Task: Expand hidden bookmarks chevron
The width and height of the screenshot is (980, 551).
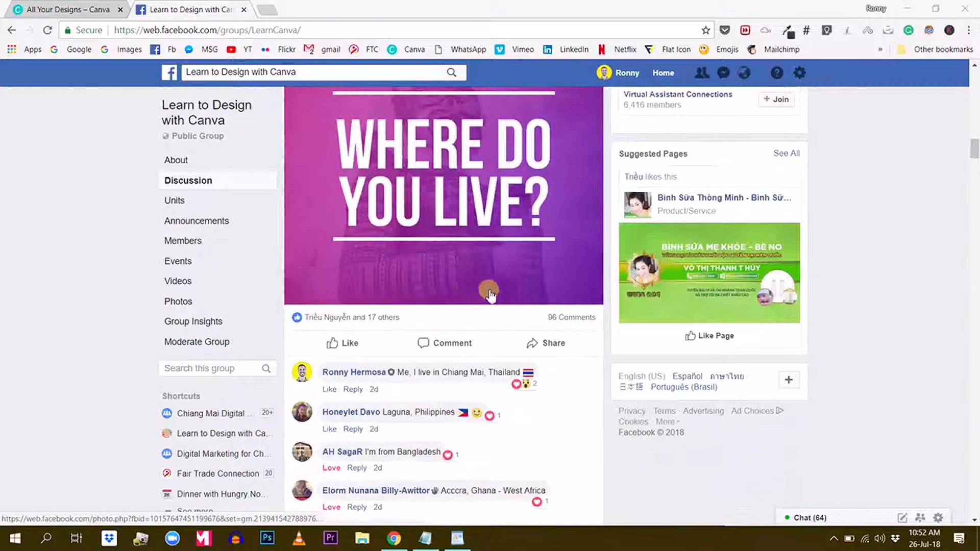Action: (880, 49)
